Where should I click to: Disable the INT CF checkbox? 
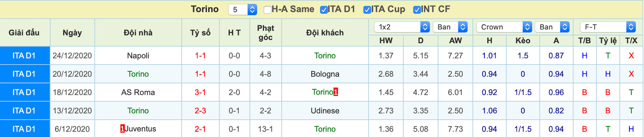(x=417, y=10)
